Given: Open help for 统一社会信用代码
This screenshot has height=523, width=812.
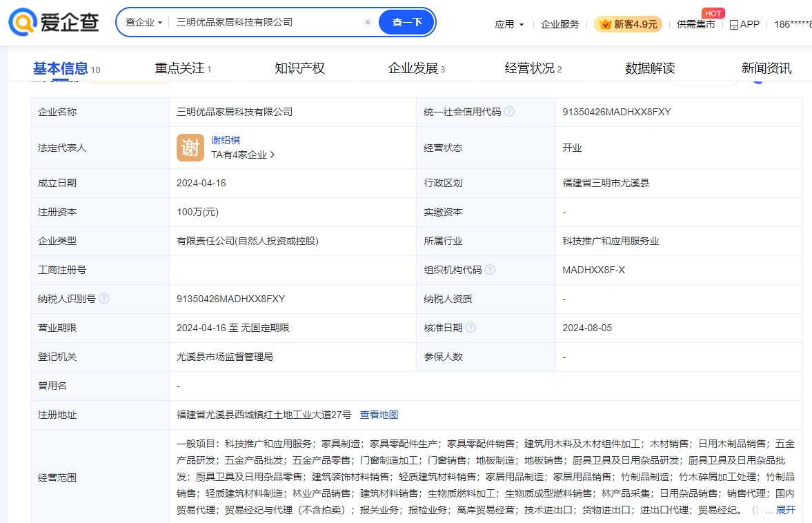Looking at the screenshot, I should coord(510,112).
